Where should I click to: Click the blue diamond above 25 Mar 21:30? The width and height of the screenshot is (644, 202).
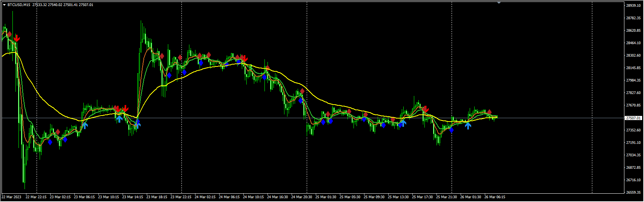tap(451, 130)
